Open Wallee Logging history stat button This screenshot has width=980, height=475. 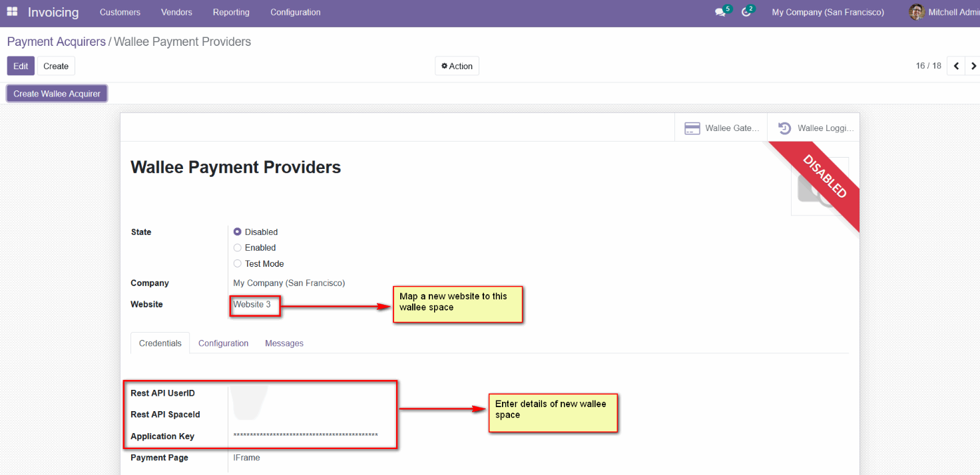[x=814, y=128]
